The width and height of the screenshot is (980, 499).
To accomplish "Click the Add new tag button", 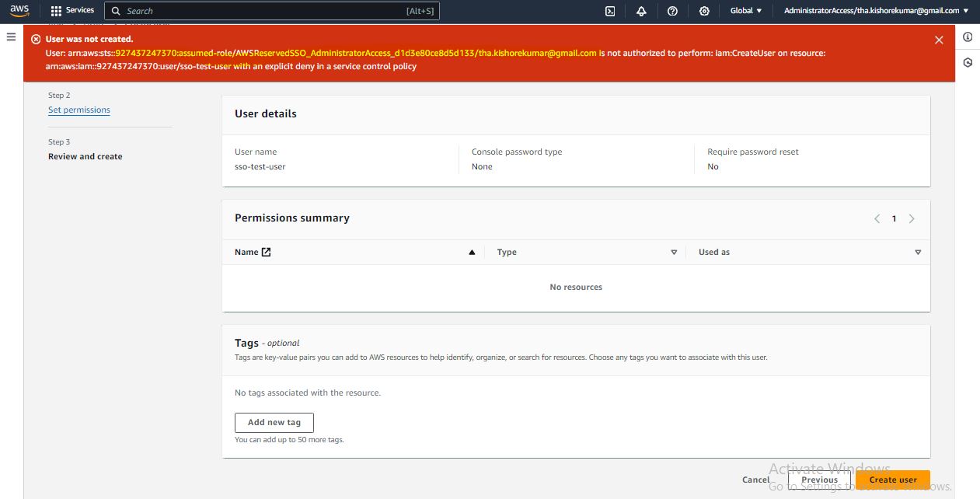I will 274,423.
